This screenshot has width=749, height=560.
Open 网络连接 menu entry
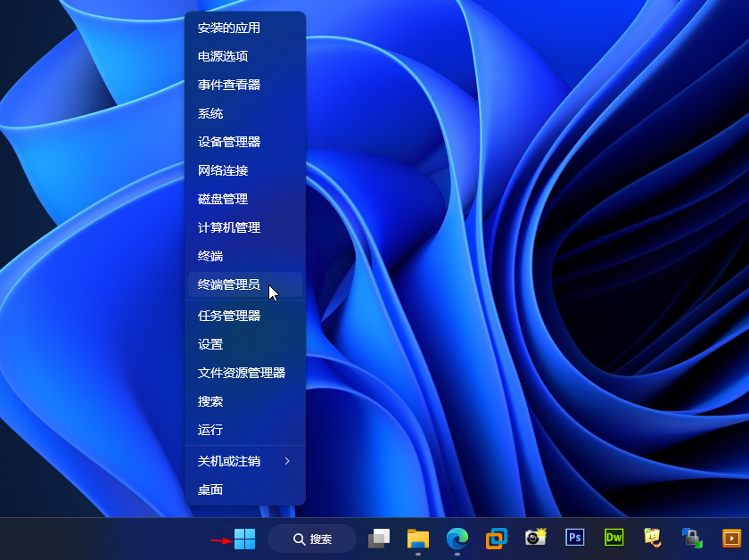tap(245, 170)
